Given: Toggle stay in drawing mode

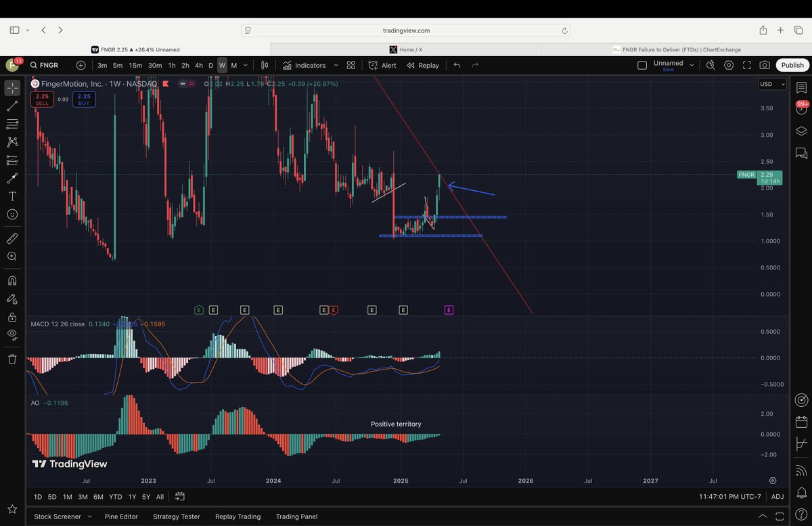Looking at the screenshot, I should (x=12, y=299).
